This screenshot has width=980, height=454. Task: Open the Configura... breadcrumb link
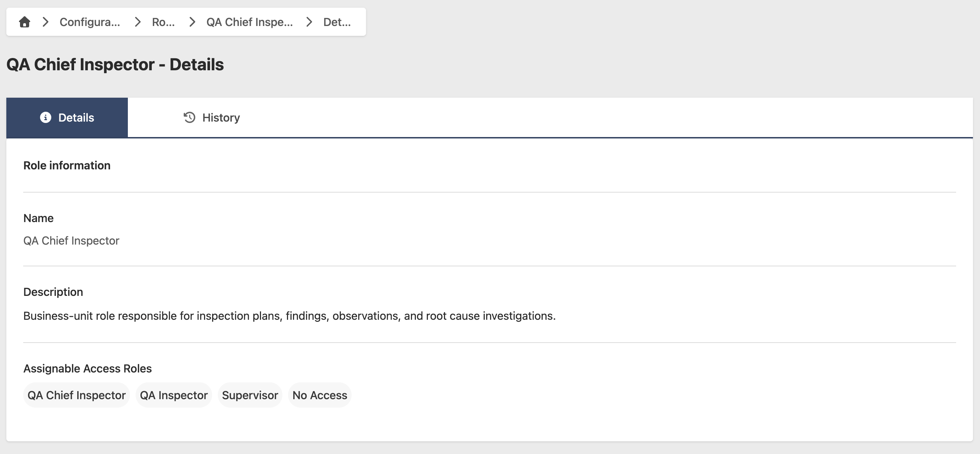[90, 22]
